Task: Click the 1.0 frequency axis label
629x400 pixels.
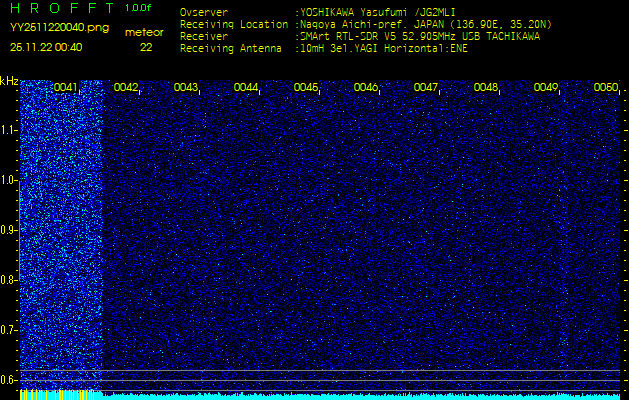Action: 9,180
